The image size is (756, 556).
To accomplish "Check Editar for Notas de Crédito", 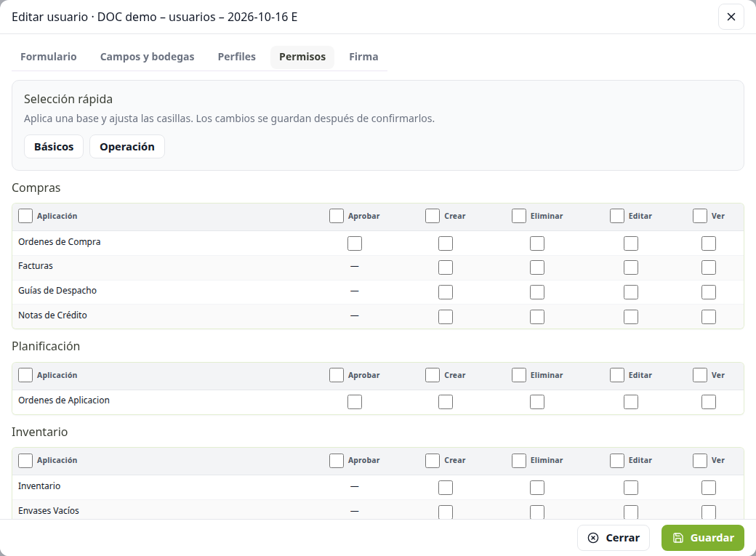I will point(631,317).
